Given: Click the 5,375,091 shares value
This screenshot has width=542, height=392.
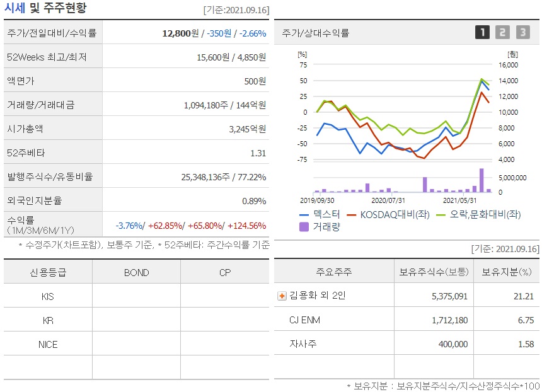Looking at the screenshot, I should pos(449,296).
